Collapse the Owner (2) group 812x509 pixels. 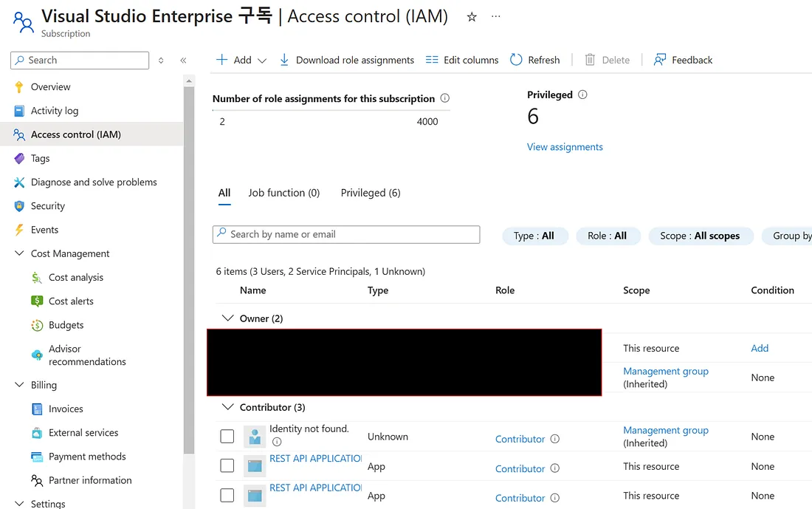click(x=227, y=318)
